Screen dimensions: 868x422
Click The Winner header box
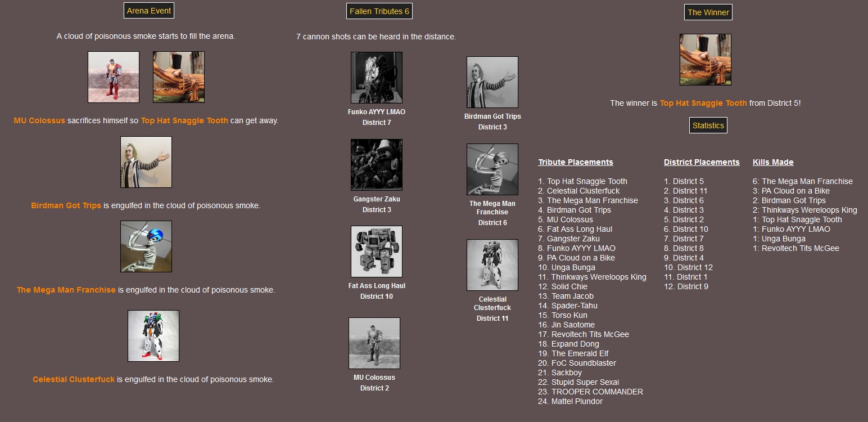(708, 12)
